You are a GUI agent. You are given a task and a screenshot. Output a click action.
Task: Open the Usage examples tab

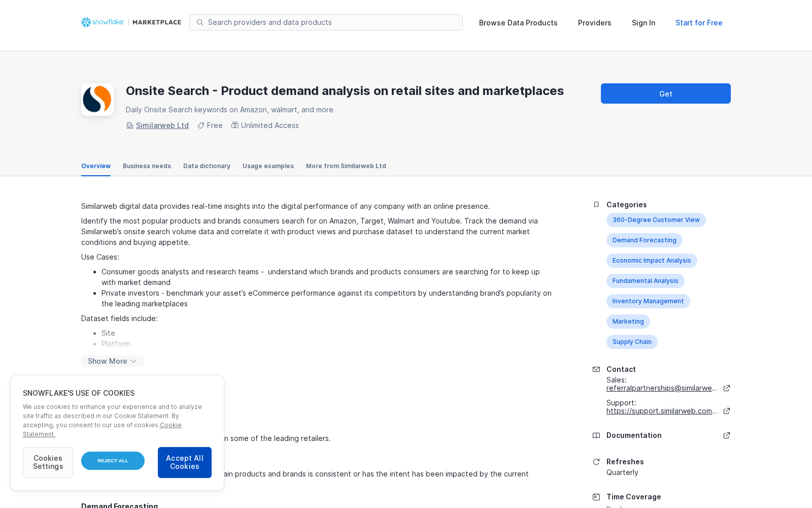click(268, 166)
